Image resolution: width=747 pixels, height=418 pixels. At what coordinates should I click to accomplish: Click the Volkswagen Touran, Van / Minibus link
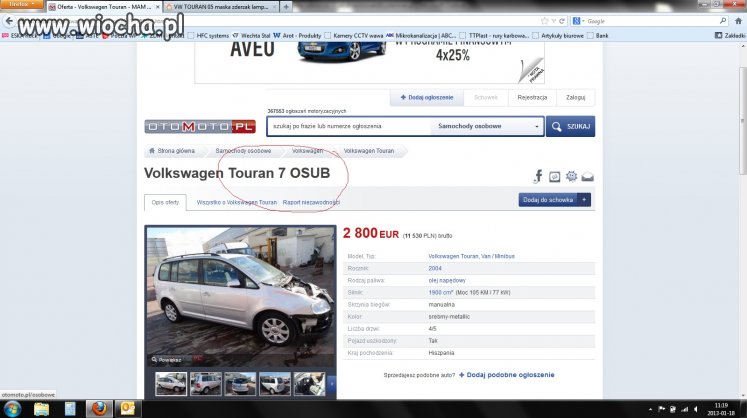pos(471,256)
